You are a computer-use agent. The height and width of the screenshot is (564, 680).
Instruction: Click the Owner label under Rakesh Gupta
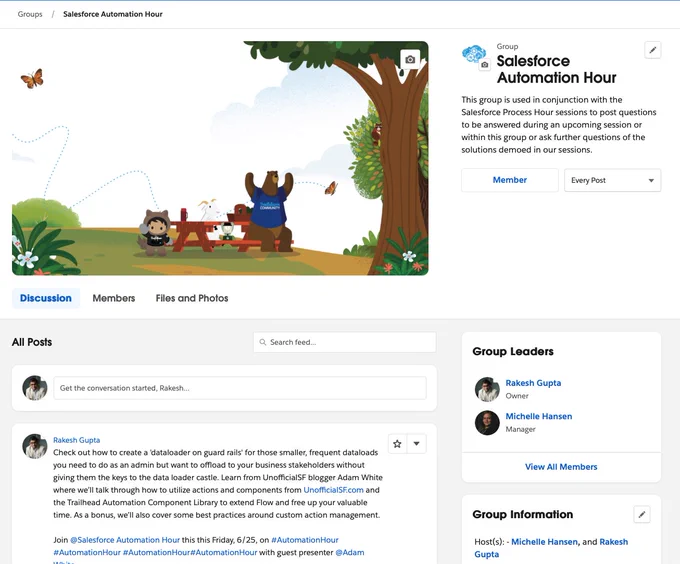coord(517,396)
